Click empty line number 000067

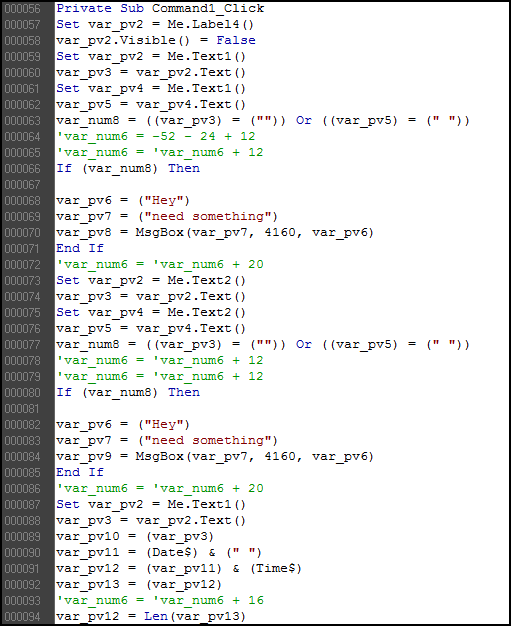pos(22,185)
